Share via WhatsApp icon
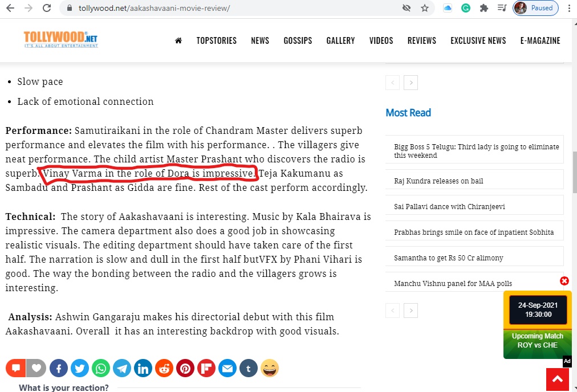 pyautogui.click(x=101, y=368)
